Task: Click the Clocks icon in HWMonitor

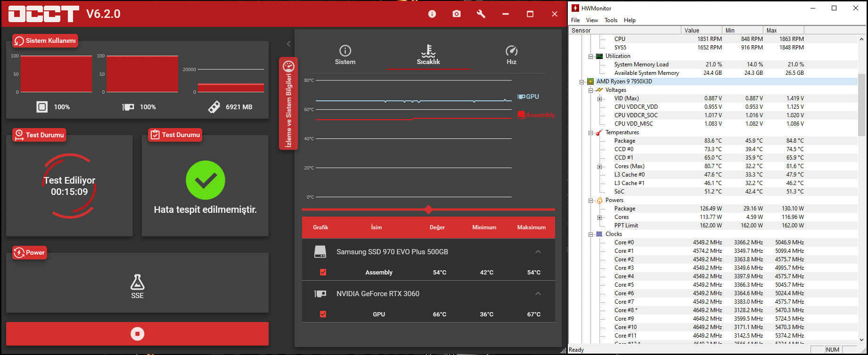Action: tap(599, 234)
